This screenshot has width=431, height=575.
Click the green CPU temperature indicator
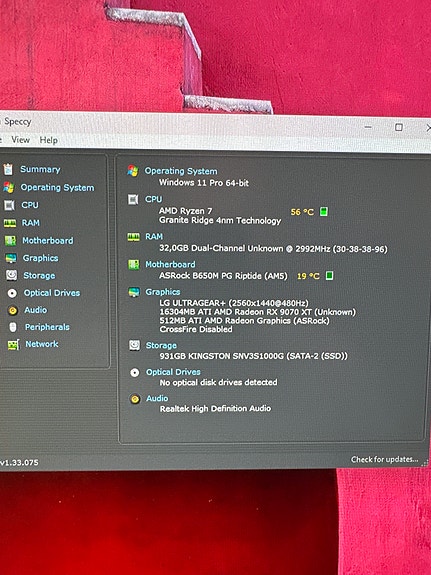click(324, 212)
